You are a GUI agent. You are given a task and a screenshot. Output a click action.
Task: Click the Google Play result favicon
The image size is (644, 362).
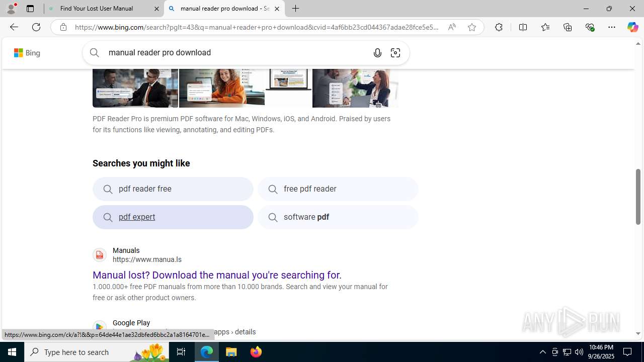(x=100, y=327)
